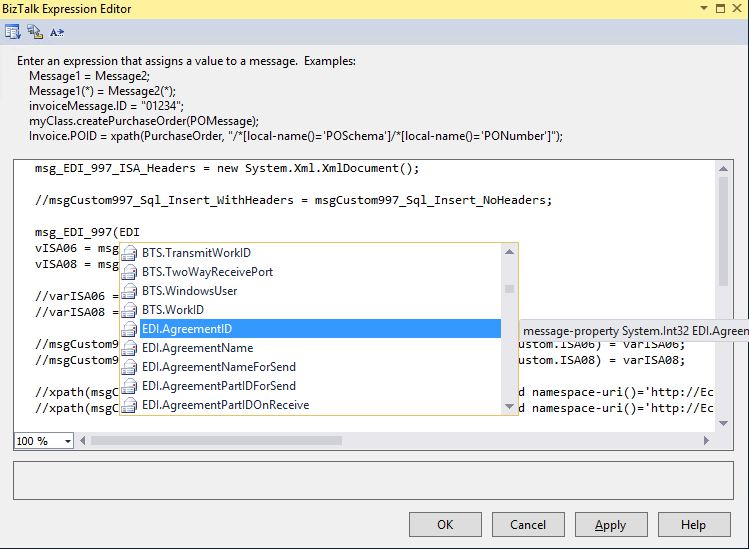Screen dimensions: 749x549
Task: Click the commented //varISA06 line
Action: click(x=76, y=296)
